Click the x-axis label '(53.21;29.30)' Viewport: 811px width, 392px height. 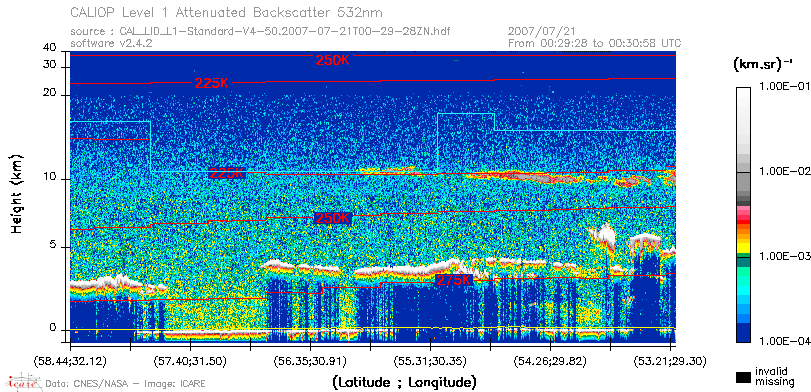670,361
